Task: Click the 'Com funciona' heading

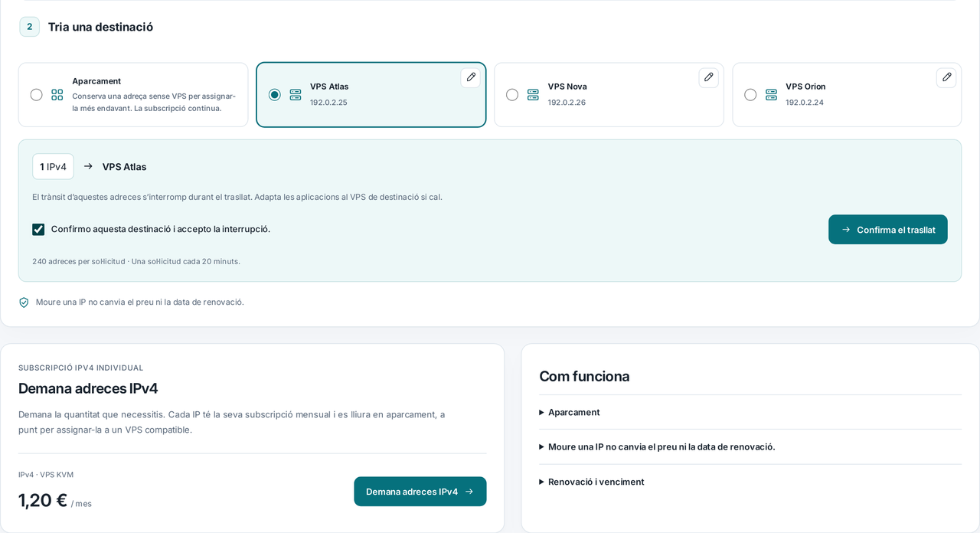Action: [584, 376]
